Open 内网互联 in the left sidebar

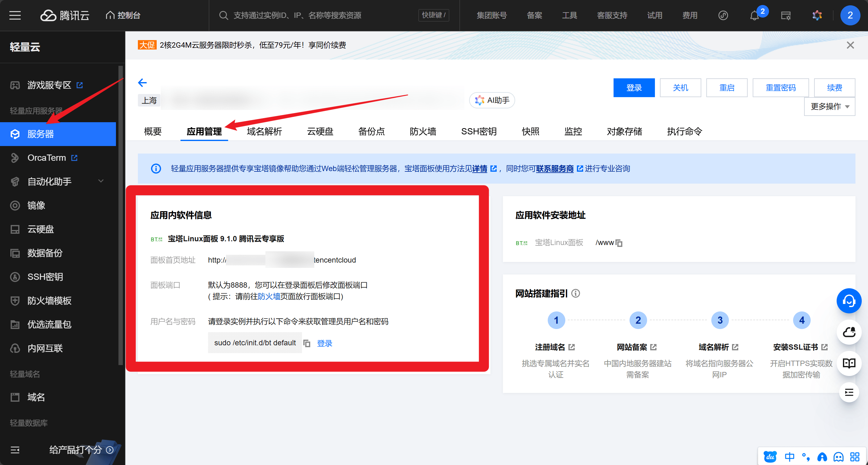[45, 348]
